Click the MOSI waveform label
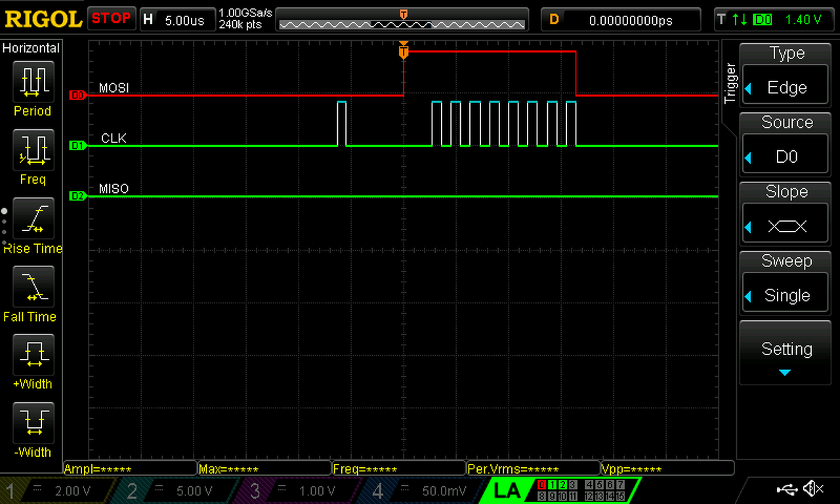 [x=114, y=88]
